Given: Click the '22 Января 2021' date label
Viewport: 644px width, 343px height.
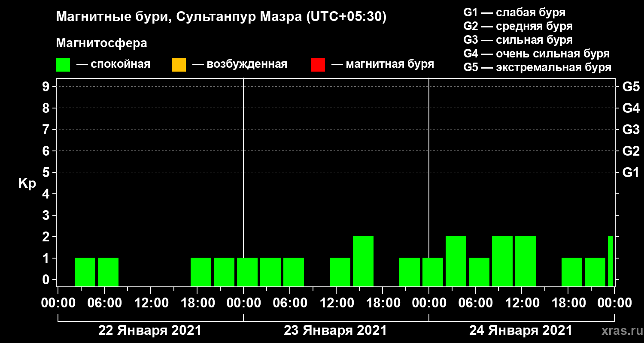Looking at the screenshot, I should click(150, 331).
